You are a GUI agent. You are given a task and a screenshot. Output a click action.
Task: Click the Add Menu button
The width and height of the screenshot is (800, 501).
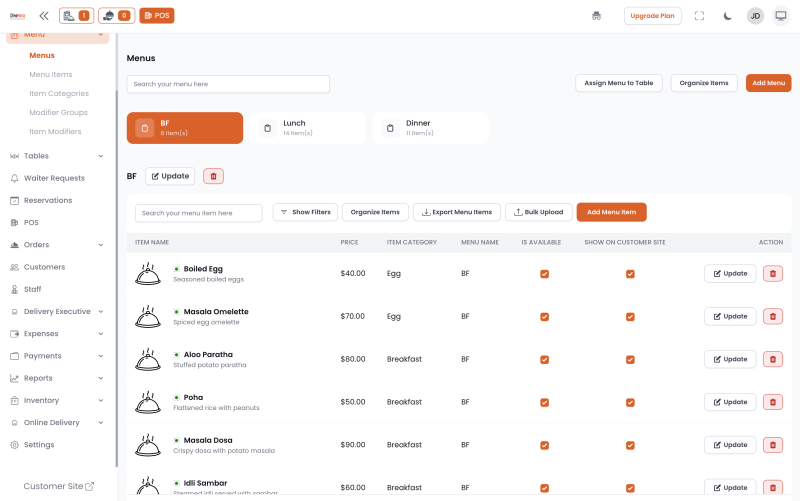click(768, 83)
